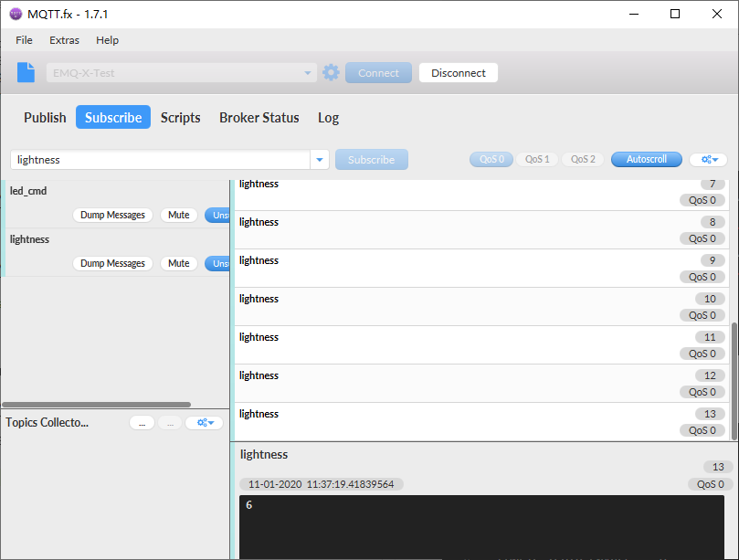Screen dimensions: 739x560
Task: Mute the led_cmd topic subscription
Action: [179, 215]
